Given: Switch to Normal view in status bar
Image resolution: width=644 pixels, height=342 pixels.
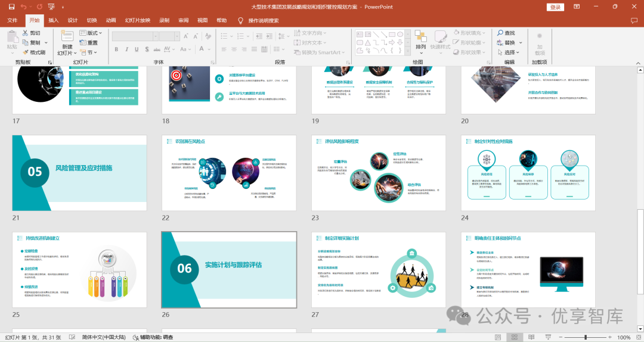Looking at the screenshot, I should [x=498, y=337].
